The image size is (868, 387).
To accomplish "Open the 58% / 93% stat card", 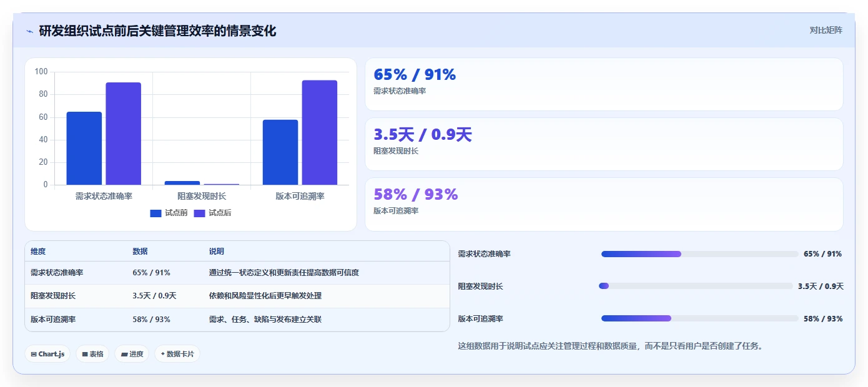I will coord(604,204).
